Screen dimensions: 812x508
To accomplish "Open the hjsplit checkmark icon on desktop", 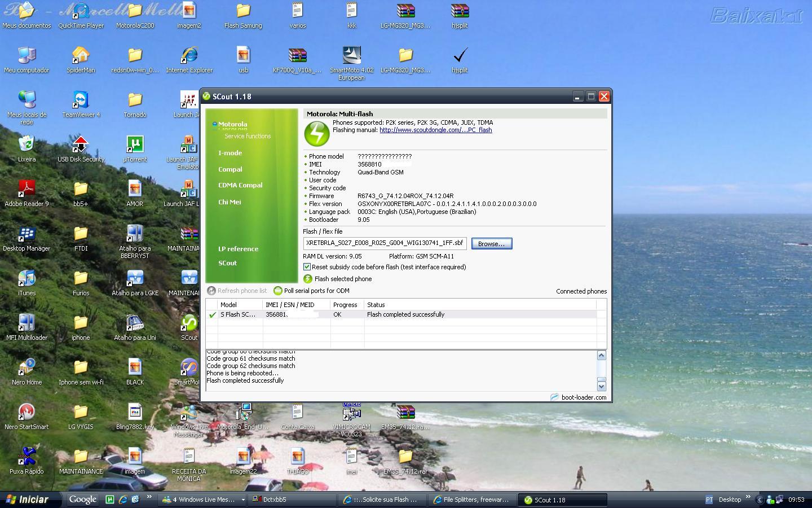I will tap(460, 59).
